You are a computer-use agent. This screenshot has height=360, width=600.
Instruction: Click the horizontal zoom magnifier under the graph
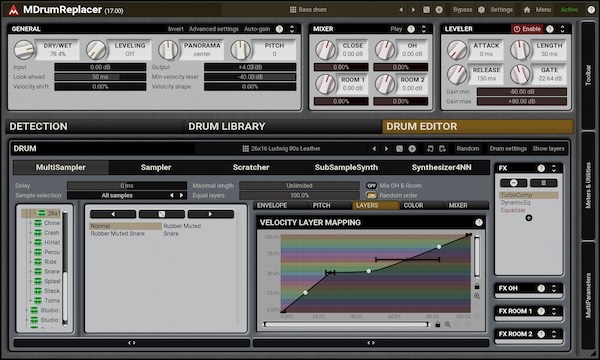pos(447,324)
